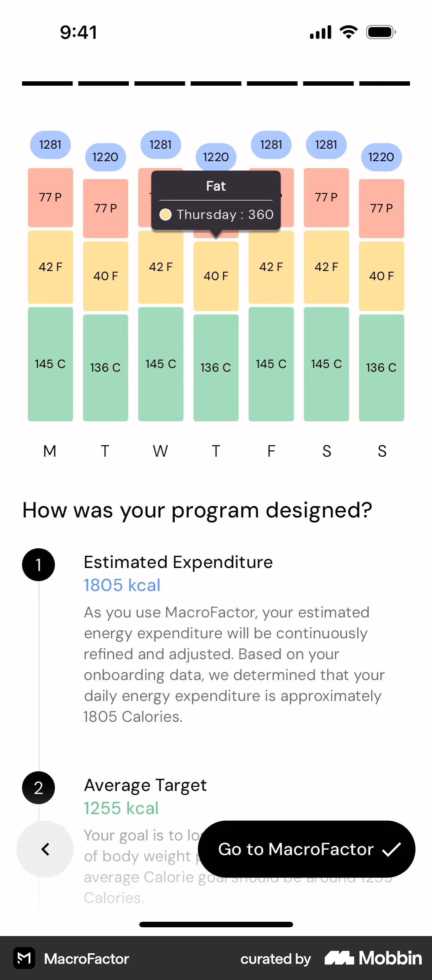
Task: Tap the back chevron button
Action: [x=45, y=849]
